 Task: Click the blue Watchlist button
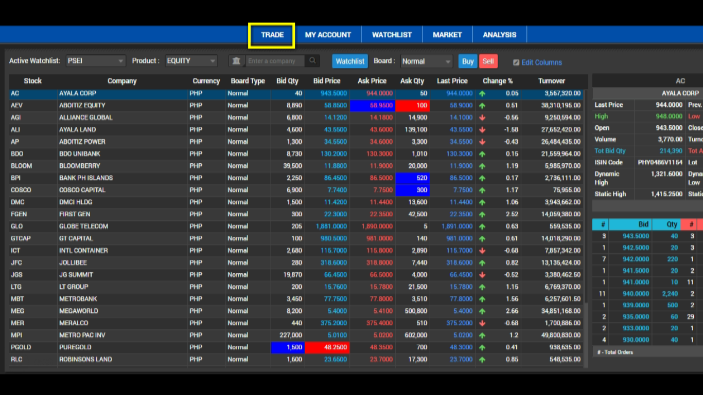pyautogui.click(x=350, y=61)
